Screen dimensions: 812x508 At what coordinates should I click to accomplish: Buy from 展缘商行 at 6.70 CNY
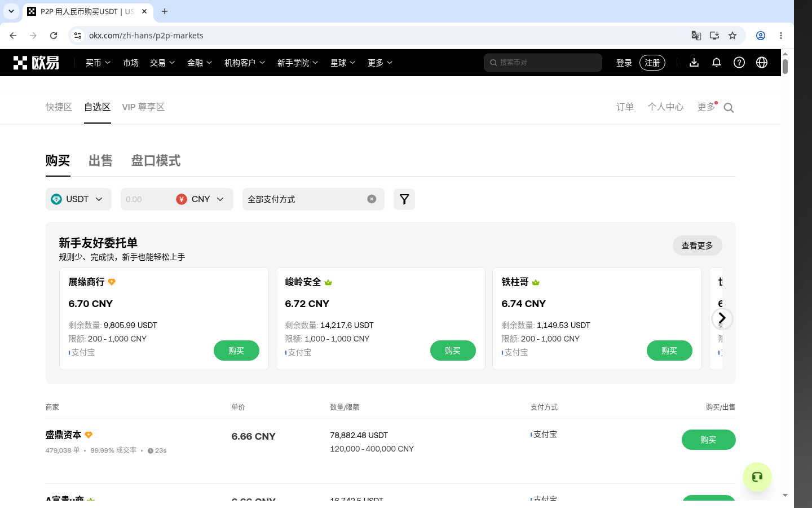click(x=236, y=351)
